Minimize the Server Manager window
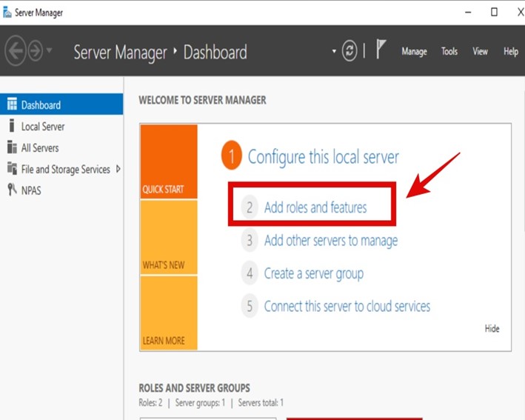Viewport: 525px width, 420px height. pyautogui.click(x=468, y=13)
